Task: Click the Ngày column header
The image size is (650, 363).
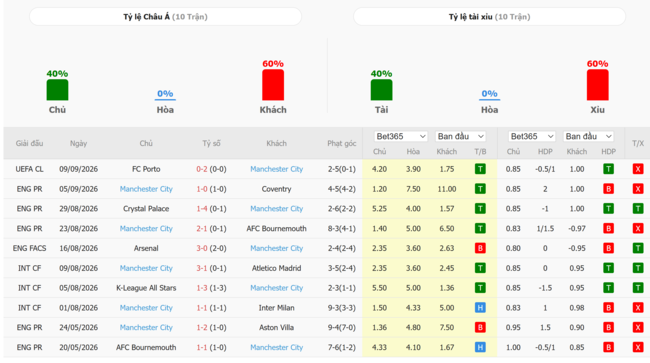Action: 78,143
